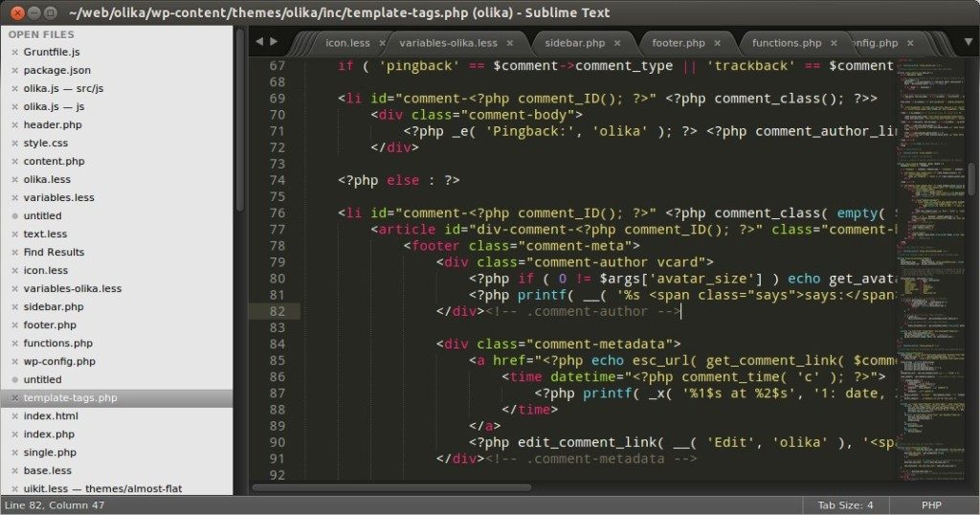The height and width of the screenshot is (515, 980).
Task: Open the Tab Size: 4 indentation menu
Action: 846,505
